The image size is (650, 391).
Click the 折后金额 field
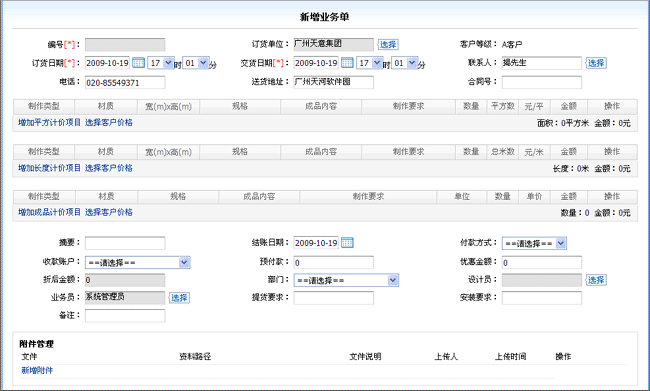pyautogui.click(x=125, y=280)
